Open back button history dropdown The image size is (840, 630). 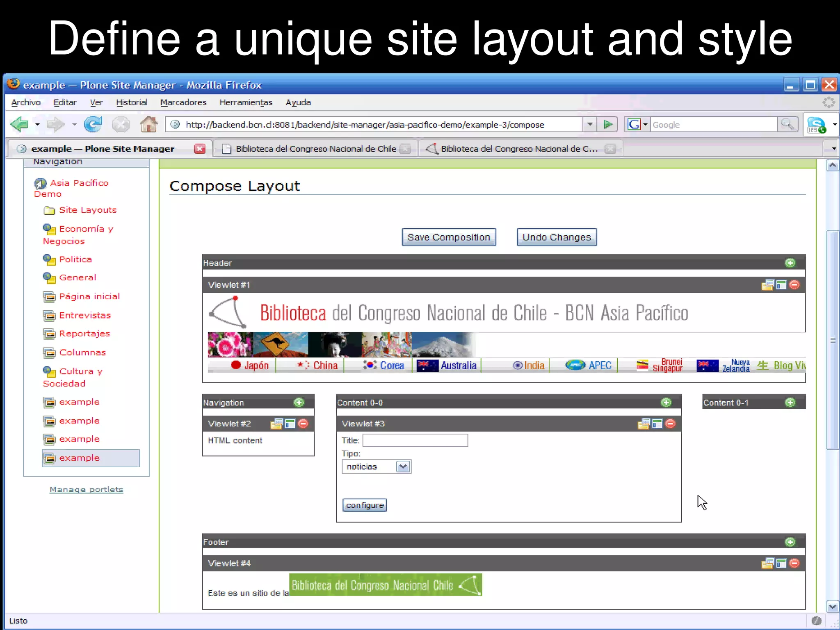coord(37,124)
